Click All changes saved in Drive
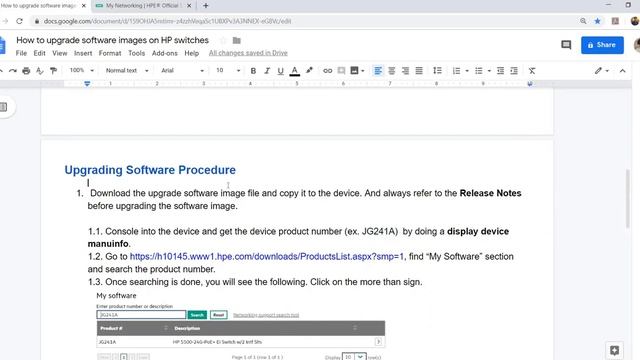640x360 pixels. (x=248, y=53)
